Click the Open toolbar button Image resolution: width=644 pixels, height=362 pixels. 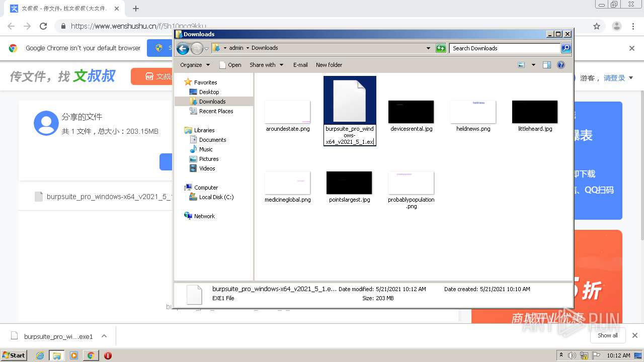coord(230,65)
